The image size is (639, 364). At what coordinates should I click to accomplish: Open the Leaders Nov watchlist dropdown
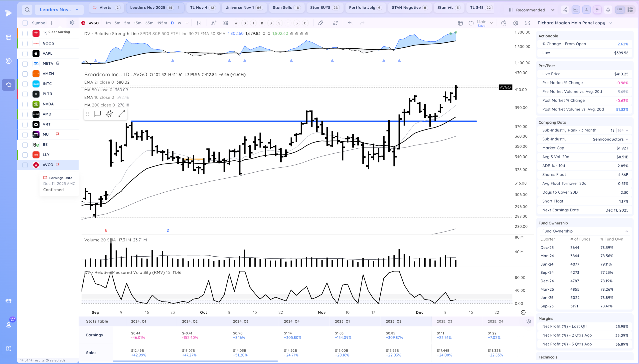coord(59,10)
